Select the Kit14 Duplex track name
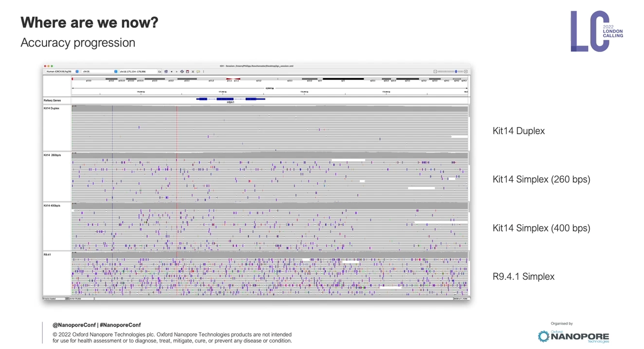 (52, 108)
